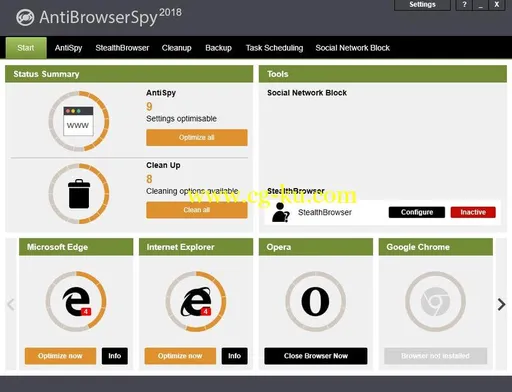Viewport: 512px width, 392px height.
Task: Click the Microsoft Edge card header
Action: [x=76, y=247]
